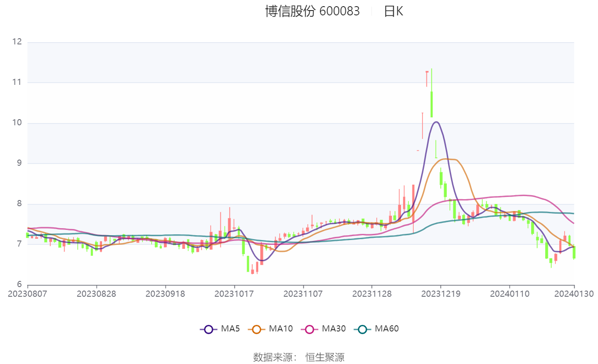Click y-axis value 10
The height and width of the screenshot is (364, 598).
pos(17,123)
